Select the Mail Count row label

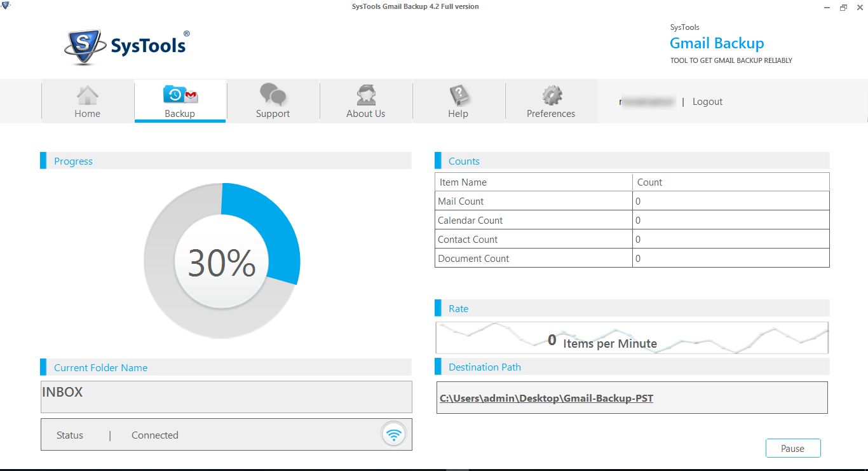click(x=461, y=201)
